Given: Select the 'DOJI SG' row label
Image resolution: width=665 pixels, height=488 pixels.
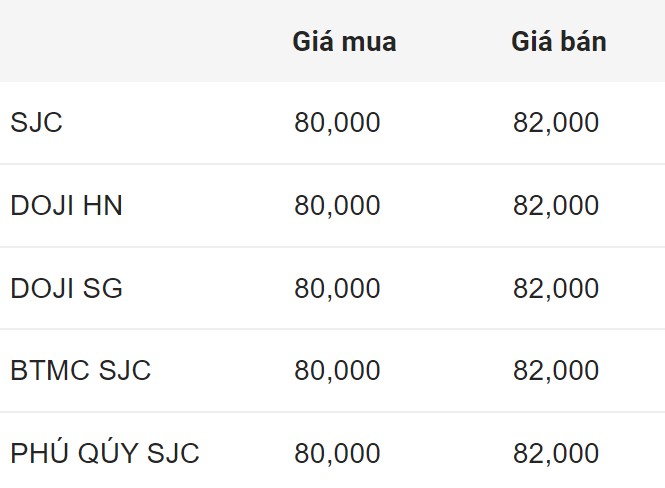Looking at the screenshot, I should point(67,289).
